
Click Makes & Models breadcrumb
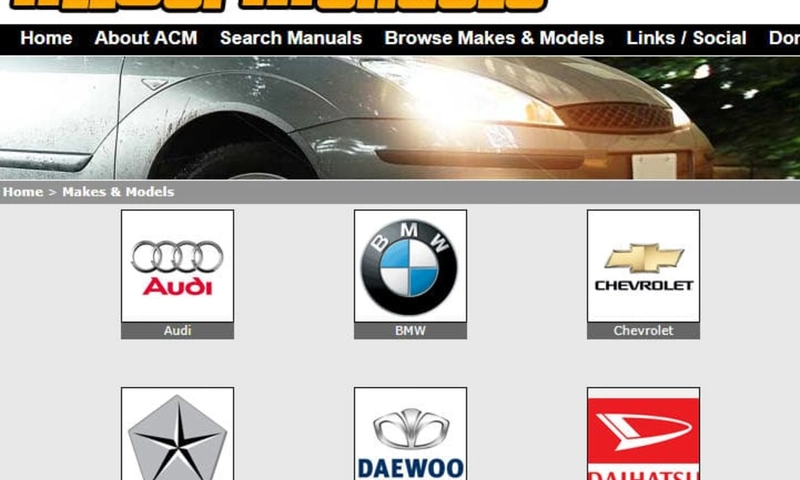click(x=118, y=192)
